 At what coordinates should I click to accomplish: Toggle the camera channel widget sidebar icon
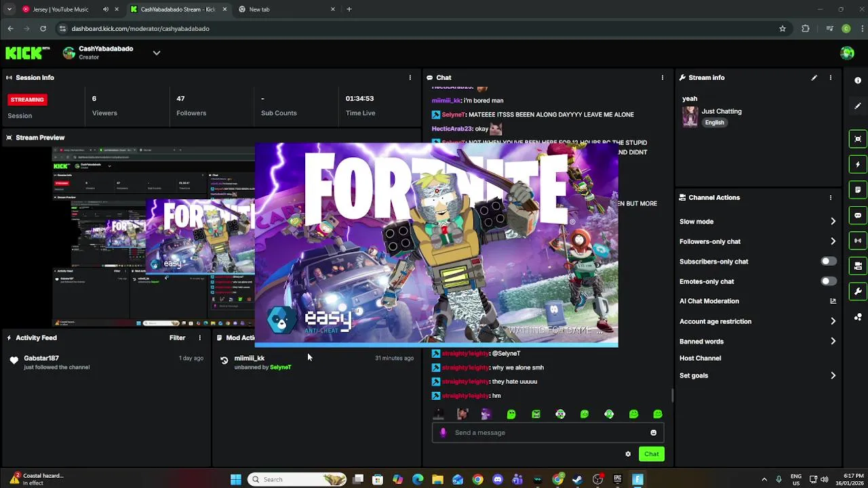pos(858,266)
